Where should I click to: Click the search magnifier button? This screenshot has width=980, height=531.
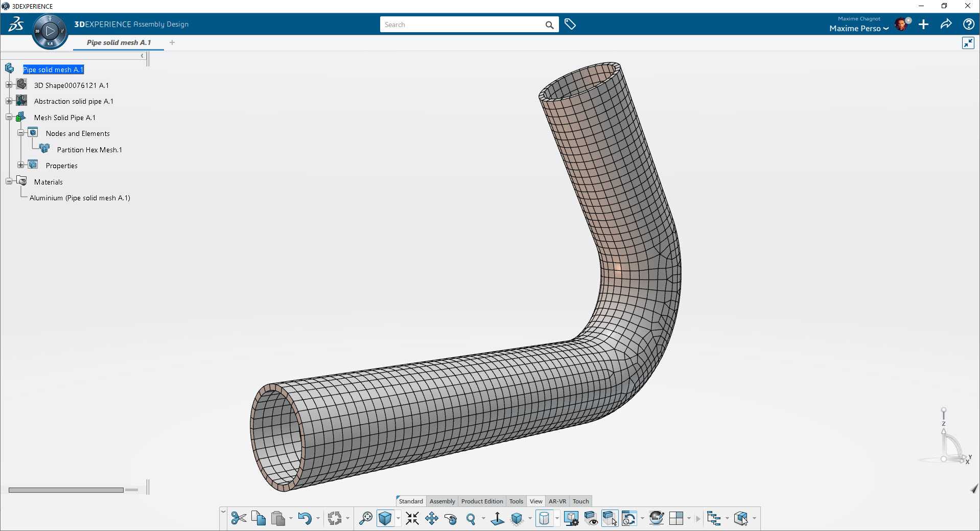pyautogui.click(x=549, y=25)
